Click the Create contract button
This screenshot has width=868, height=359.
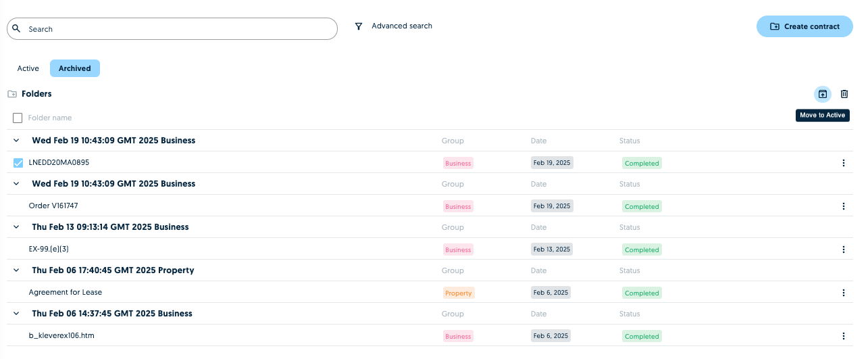805,26
